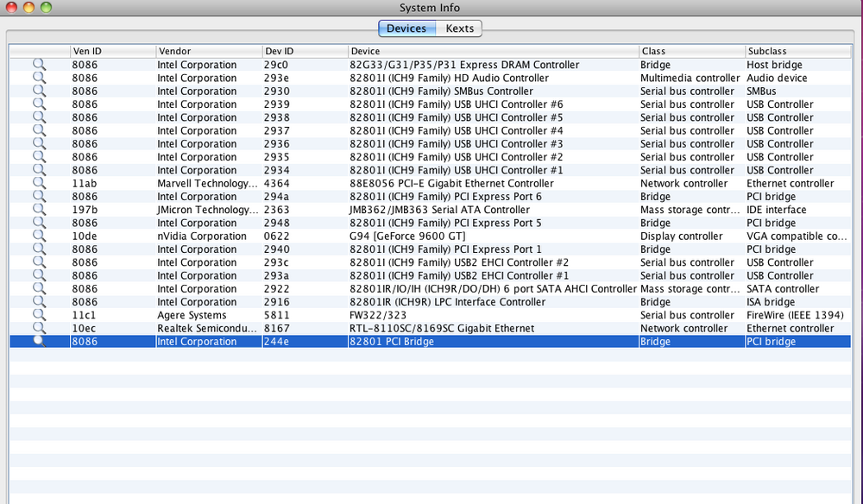Zoom the System Info window with green button
The height and width of the screenshot is (504, 863).
(x=46, y=8)
